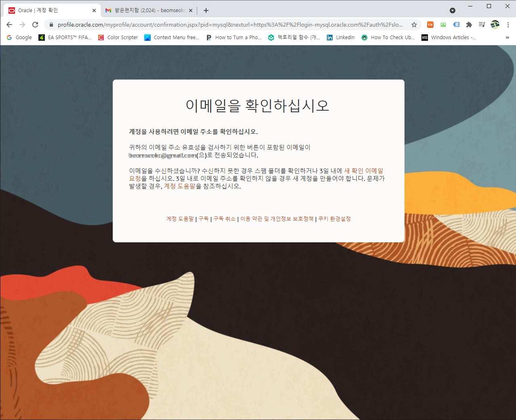Open the How to Turn a Pho... bookmark

pos(234,38)
